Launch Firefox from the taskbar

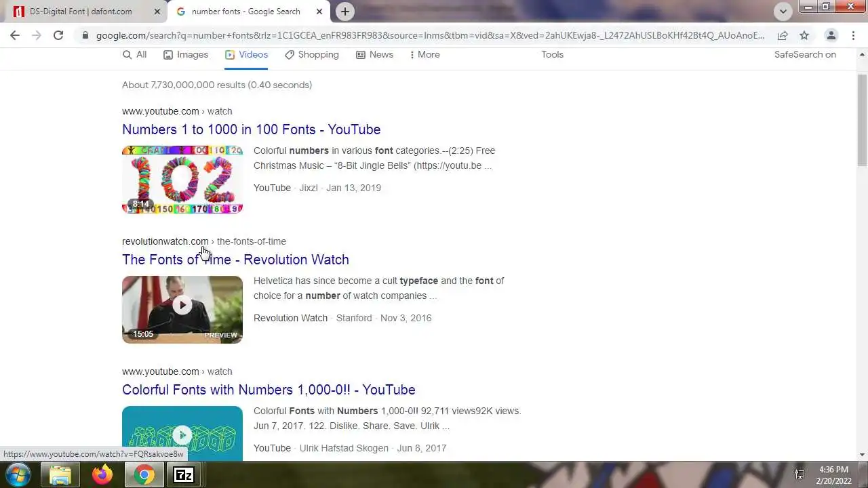tap(102, 475)
